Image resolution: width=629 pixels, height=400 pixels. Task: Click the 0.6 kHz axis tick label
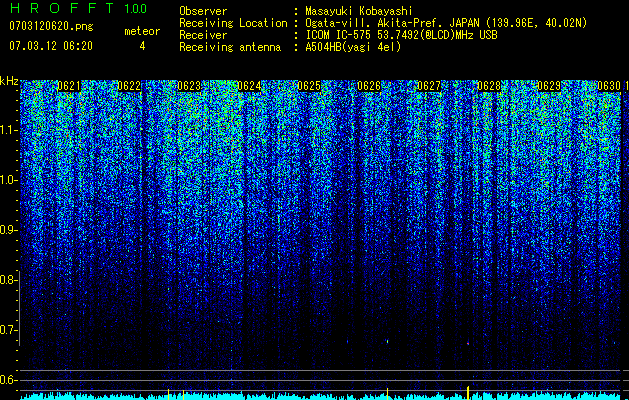pyautogui.click(x=8, y=380)
